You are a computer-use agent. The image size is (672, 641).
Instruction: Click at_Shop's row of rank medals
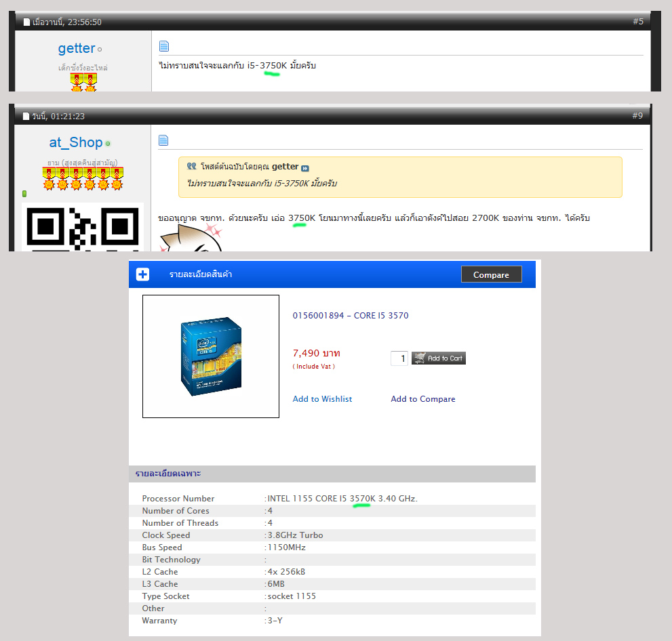pyautogui.click(x=83, y=179)
